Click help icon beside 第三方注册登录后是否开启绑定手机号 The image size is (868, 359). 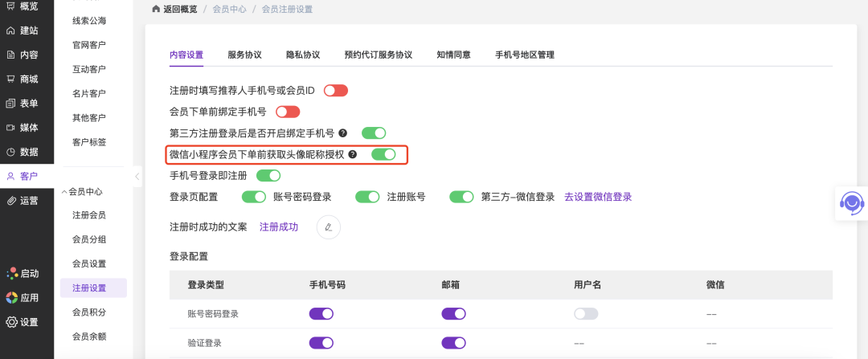click(x=343, y=133)
